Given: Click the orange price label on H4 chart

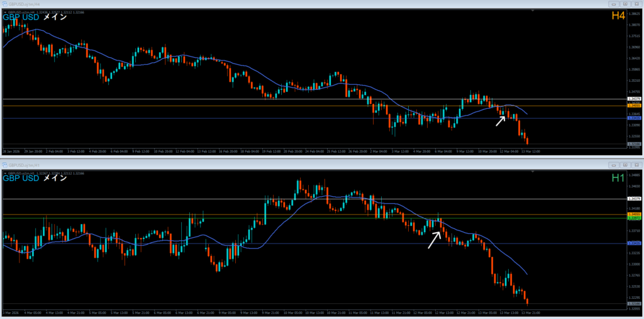Looking at the screenshot, I should 634,106.
